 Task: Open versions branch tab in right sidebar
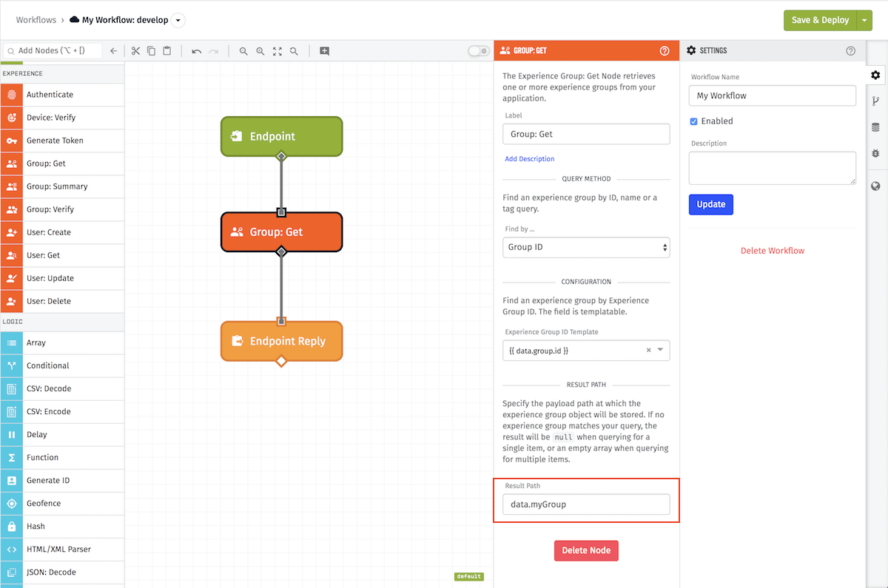(x=876, y=101)
